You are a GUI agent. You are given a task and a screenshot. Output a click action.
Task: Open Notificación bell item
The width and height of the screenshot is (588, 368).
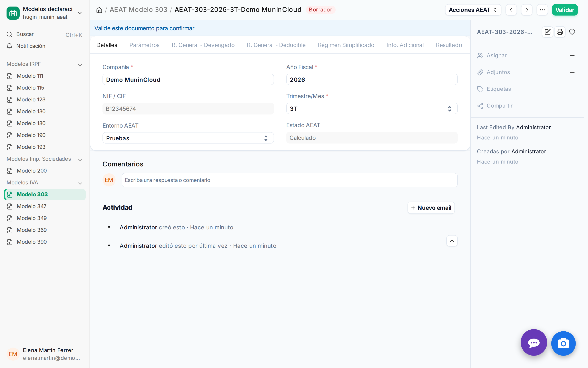point(45,46)
